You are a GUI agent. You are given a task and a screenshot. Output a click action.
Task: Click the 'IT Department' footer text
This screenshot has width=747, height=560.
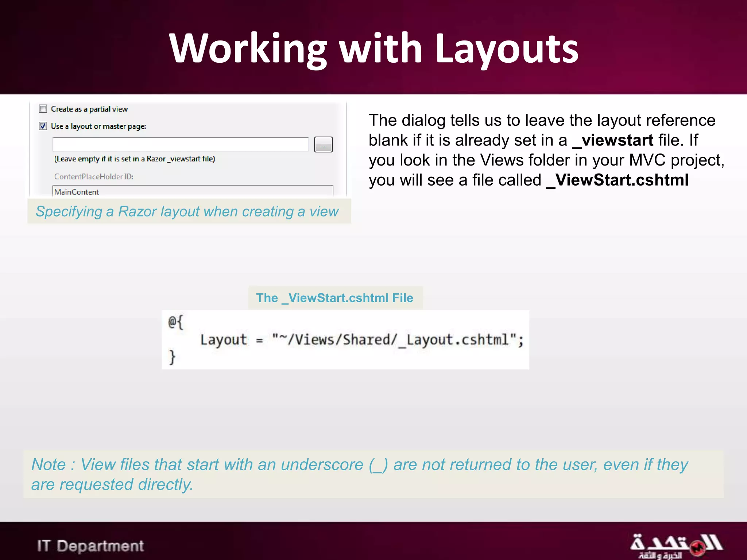(90, 546)
